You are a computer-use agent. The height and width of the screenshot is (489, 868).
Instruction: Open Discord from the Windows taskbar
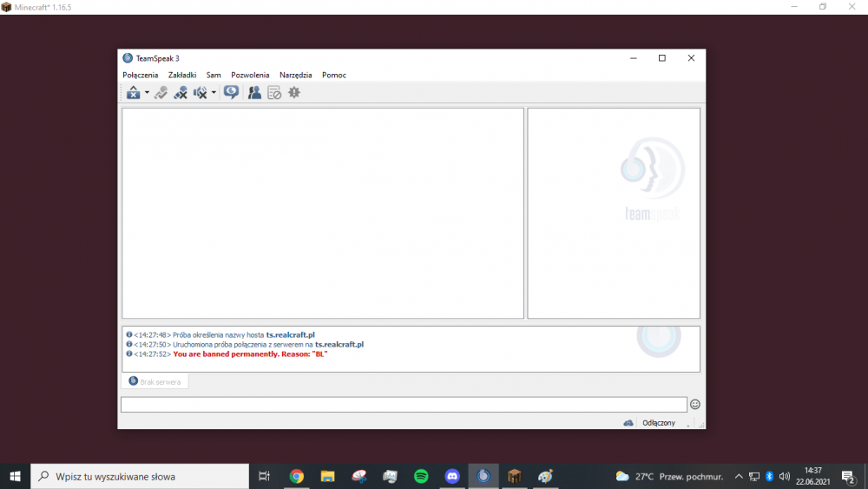(x=452, y=476)
